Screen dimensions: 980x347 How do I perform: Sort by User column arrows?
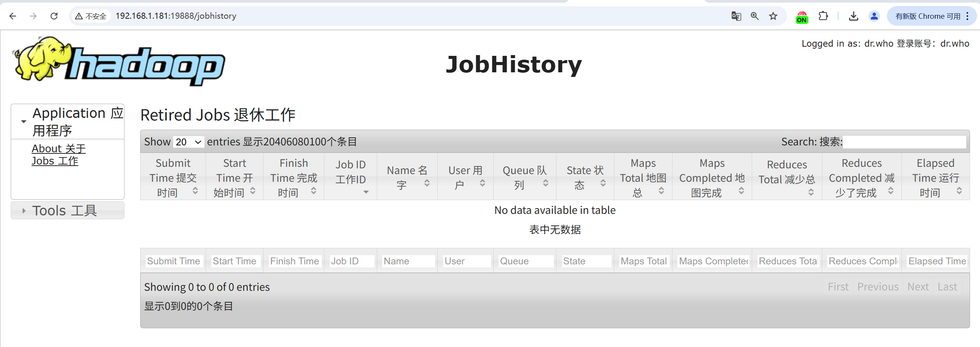483,183
